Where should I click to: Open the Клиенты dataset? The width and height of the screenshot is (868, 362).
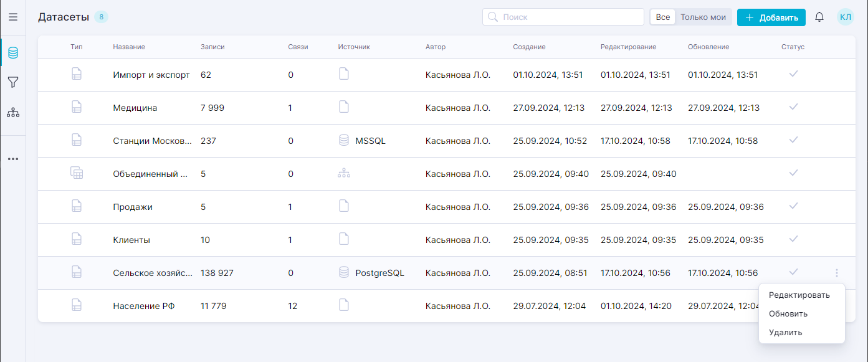pyautogui.click(x=131, y=240)
